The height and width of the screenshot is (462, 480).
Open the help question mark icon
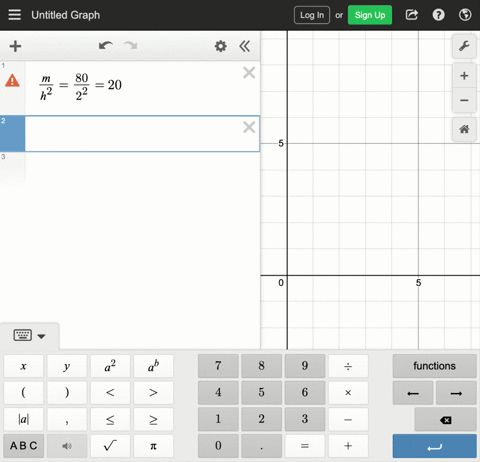(438, 15)
